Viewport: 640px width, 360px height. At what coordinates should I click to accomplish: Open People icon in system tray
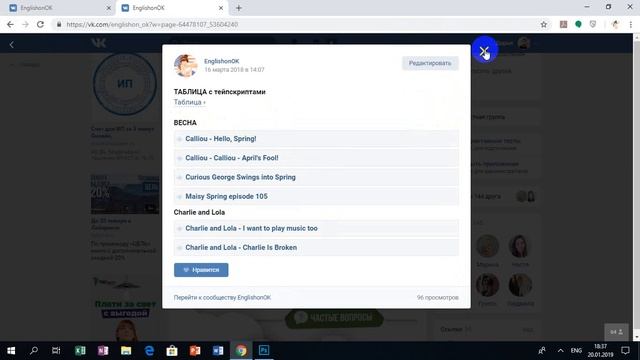(x=542, y=351)
